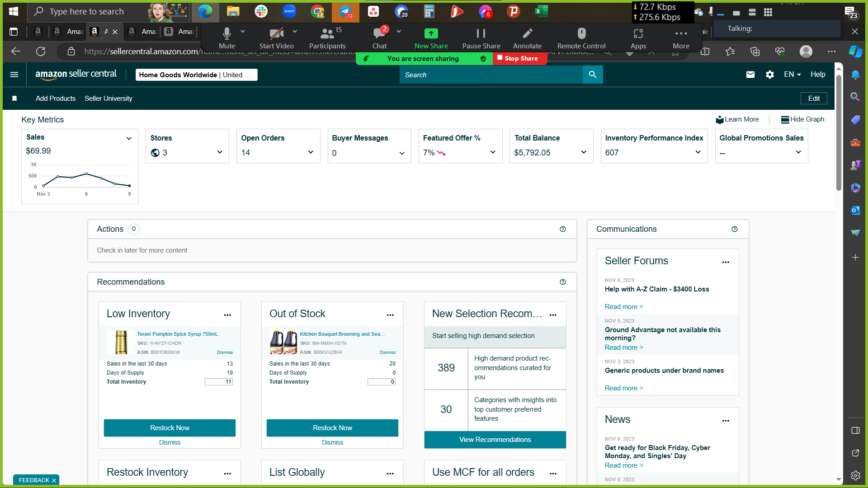Pause the Zoom screen share

pos(481,38)
